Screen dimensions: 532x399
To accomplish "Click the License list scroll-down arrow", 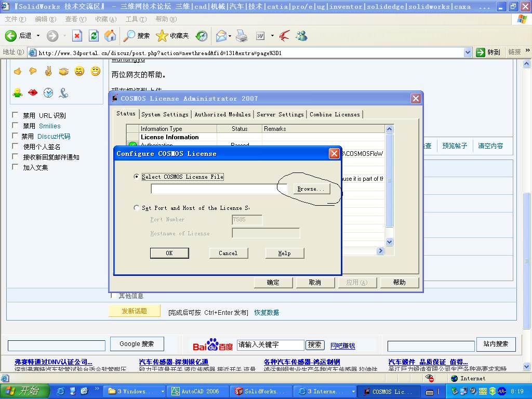I will [x=390, y=242].
